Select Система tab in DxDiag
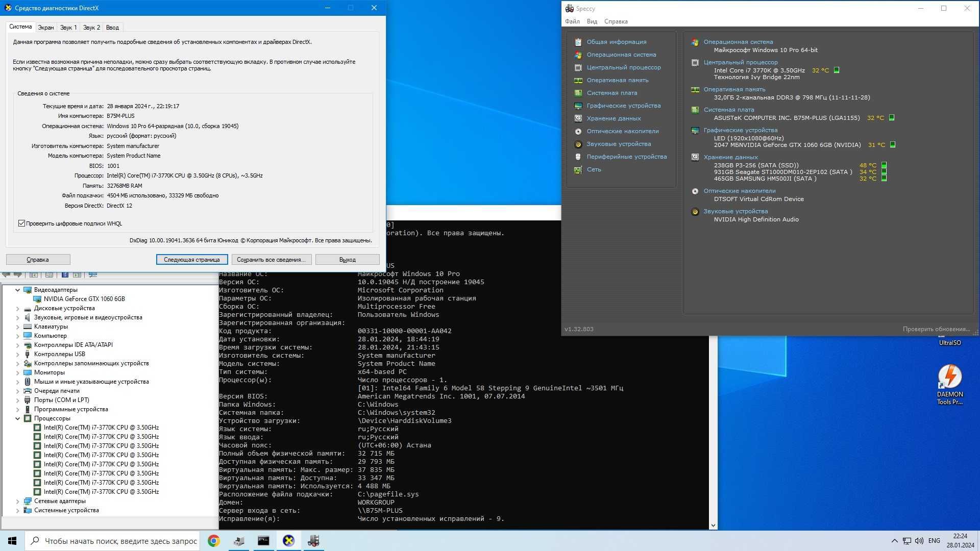This screenshot has width=980, height=551. (20, 27)
